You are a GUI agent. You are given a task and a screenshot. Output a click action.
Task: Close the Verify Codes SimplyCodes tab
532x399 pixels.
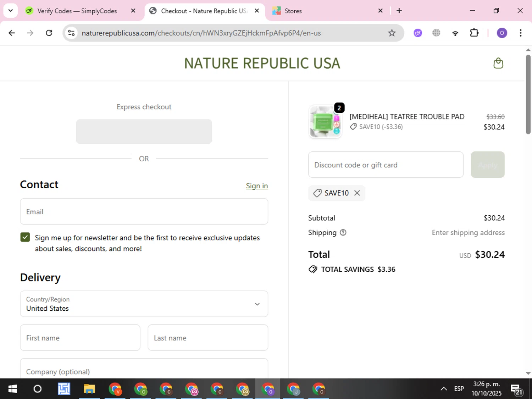(133, 11)
